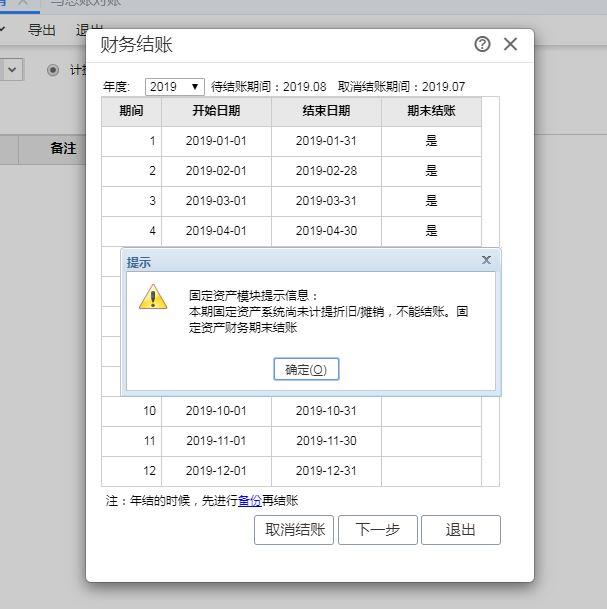Select the radio button in the background window
The height and width of the screenshot is (609, 607).
53,70
